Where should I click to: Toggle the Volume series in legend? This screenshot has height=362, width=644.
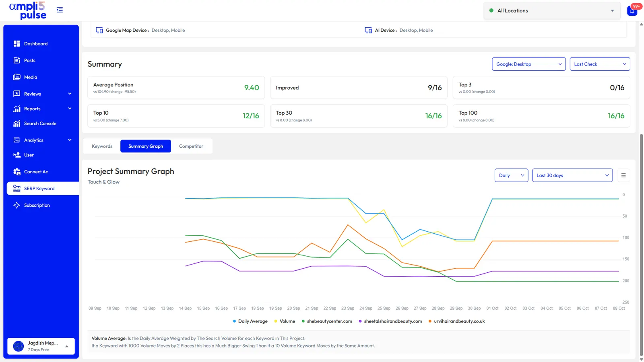[x=285, y=321]
